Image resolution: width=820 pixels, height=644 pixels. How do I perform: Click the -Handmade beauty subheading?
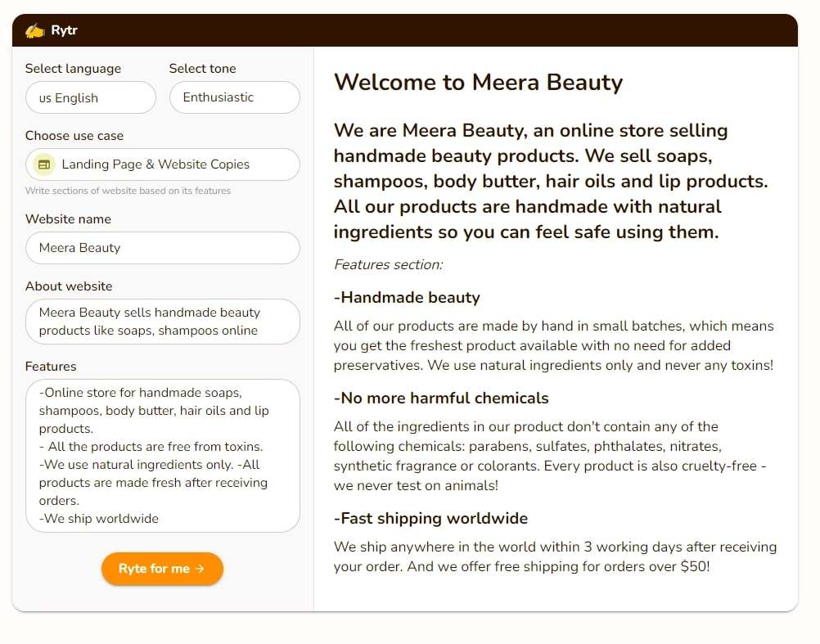click(x=407, y=297)
